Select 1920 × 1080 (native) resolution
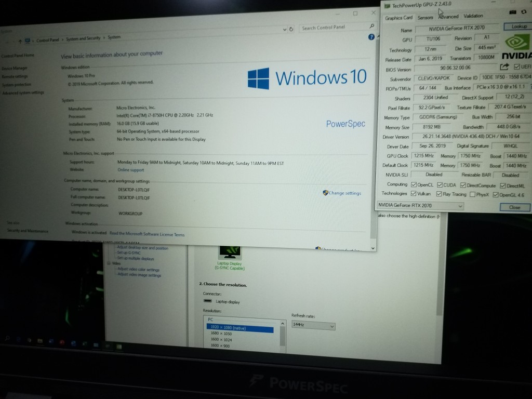Viewport: 532px width, 399px height. tap(240, 328)
